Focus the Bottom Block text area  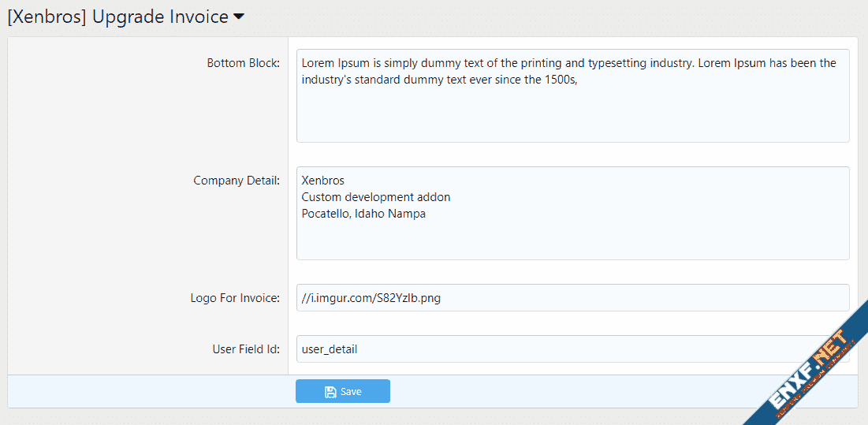point(572,110)
